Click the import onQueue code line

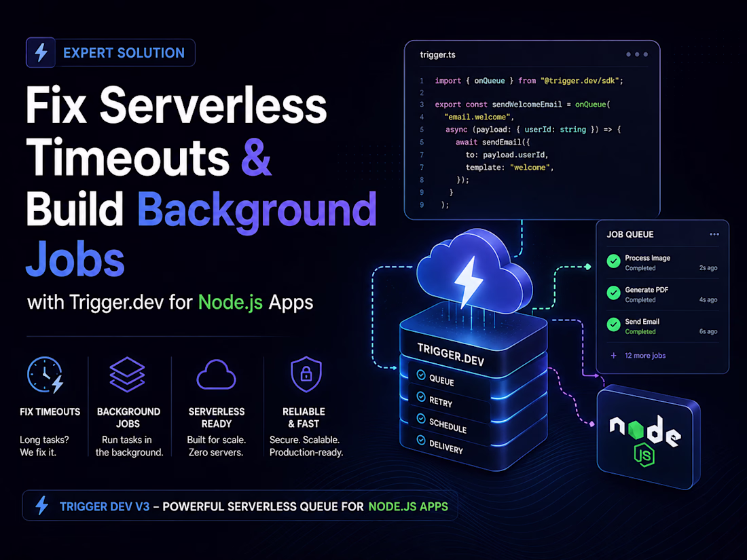click(529, 81)
